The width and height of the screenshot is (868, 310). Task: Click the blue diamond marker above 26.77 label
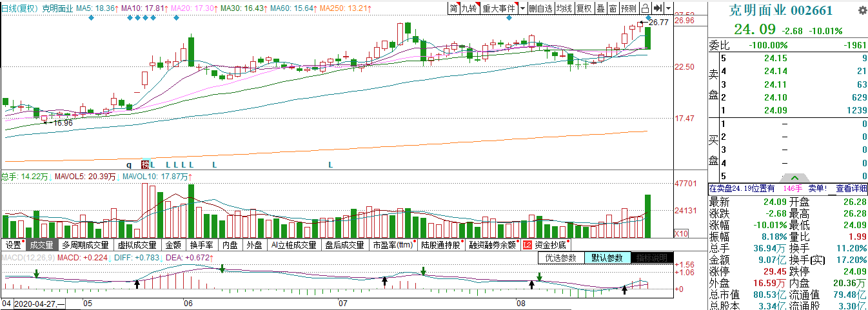(648, 17)
